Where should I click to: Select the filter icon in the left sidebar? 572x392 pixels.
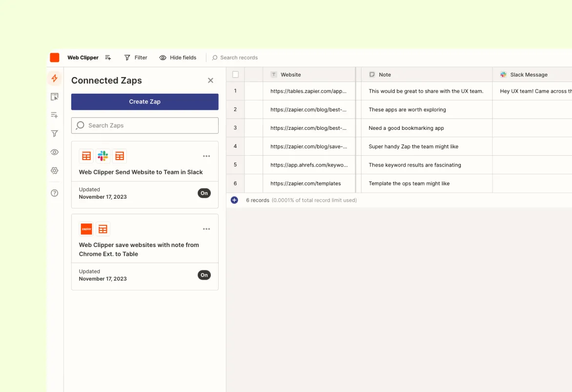coord(55,133)
